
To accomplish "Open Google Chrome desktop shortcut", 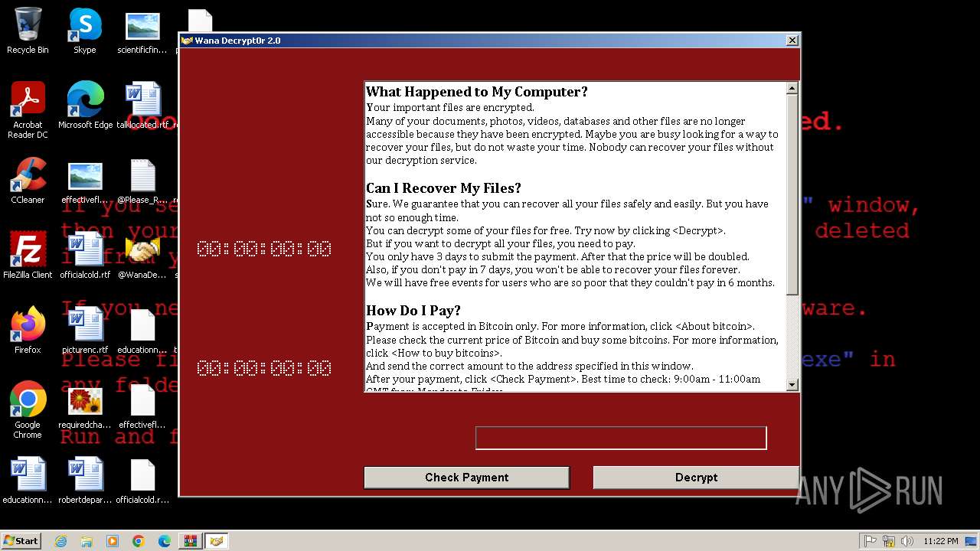I will [x=28, y=411].
